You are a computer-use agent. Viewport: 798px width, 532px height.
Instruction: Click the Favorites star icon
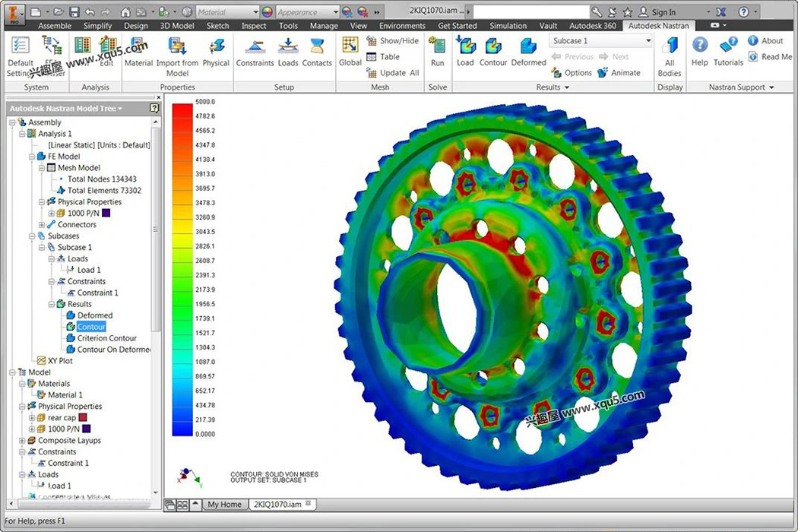click(x=628, y=11)
